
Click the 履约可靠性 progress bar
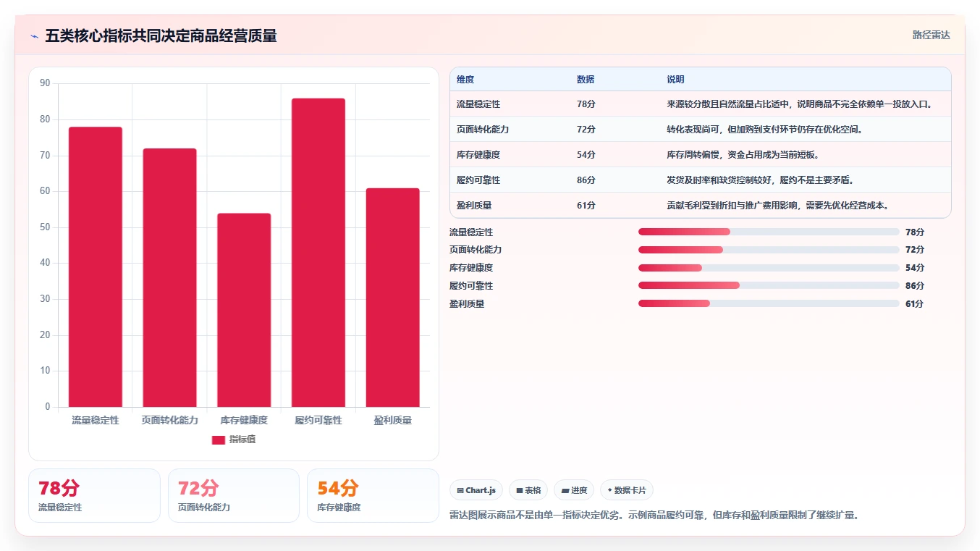click(x=769, y=285)
